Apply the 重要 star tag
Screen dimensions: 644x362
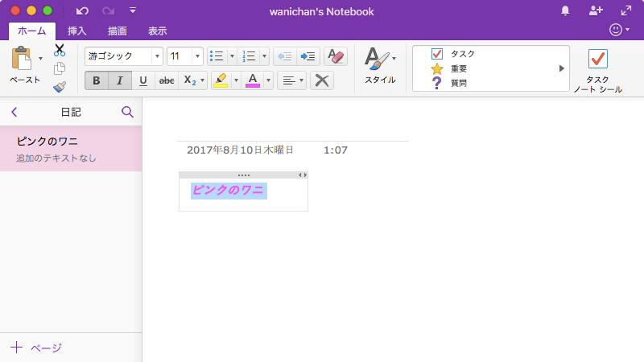click(449, 68)
